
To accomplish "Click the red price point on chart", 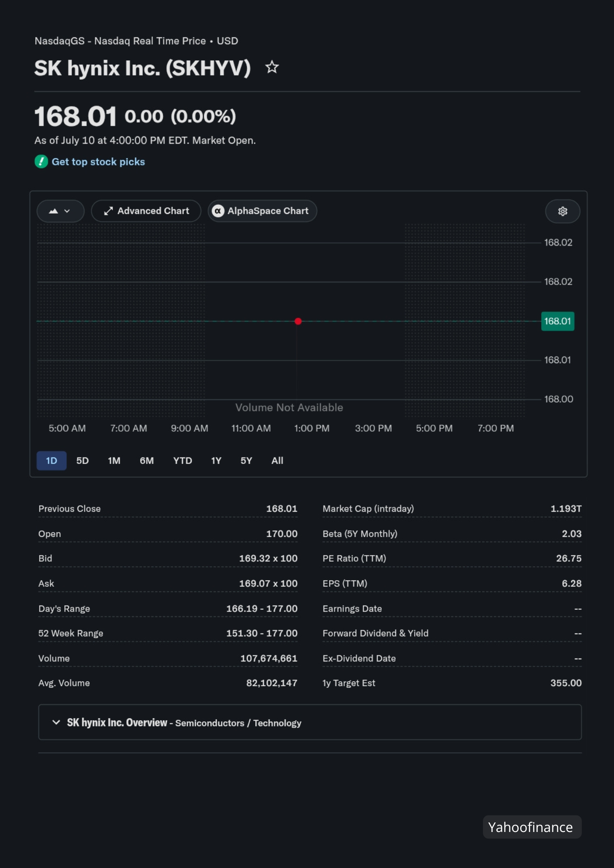I will (298, 321).
